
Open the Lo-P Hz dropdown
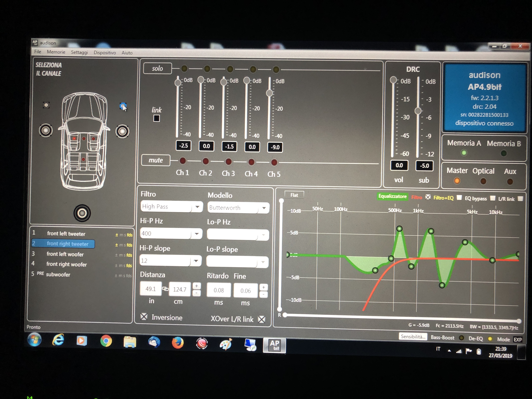(x=238, y=235)
